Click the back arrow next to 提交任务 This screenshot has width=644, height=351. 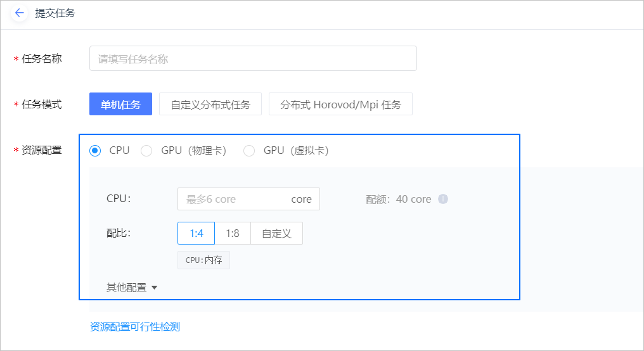(x=19, y=13)
